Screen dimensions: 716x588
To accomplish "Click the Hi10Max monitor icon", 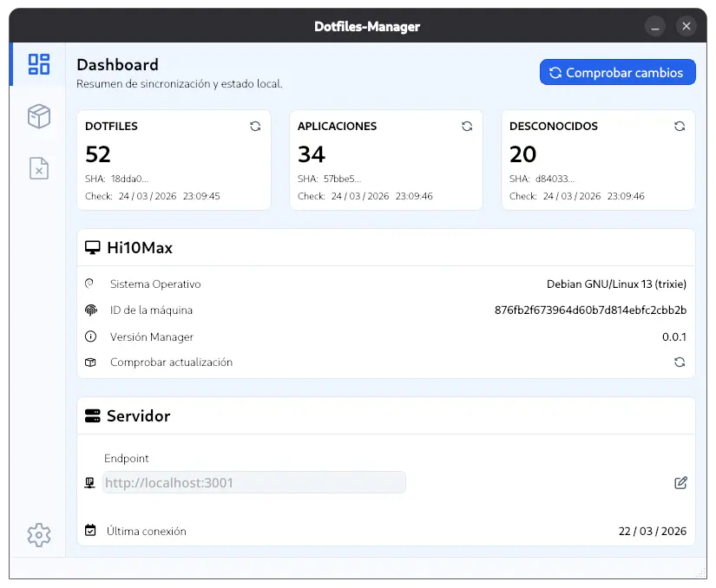I will (x=92, y=248).
